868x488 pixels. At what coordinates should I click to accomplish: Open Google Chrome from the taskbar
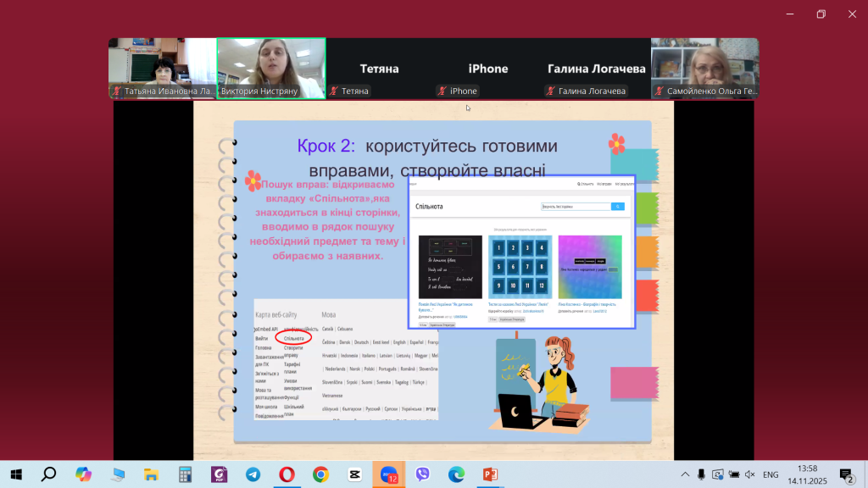(320, 474)
